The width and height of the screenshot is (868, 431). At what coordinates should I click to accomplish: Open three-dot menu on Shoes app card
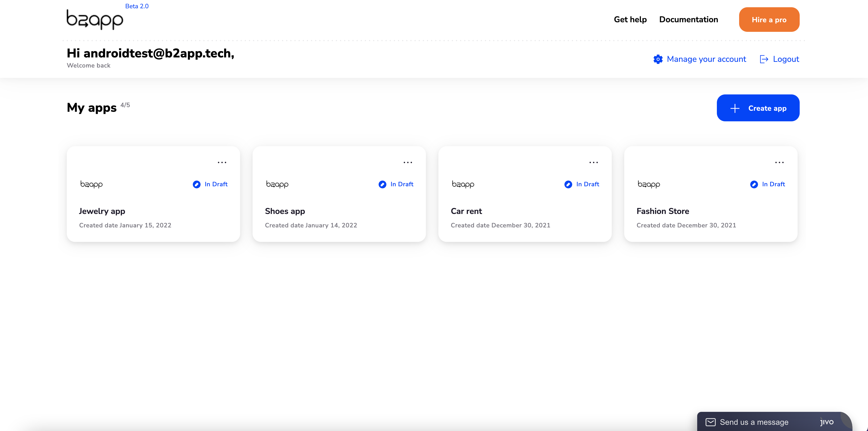tap(408, 162)
